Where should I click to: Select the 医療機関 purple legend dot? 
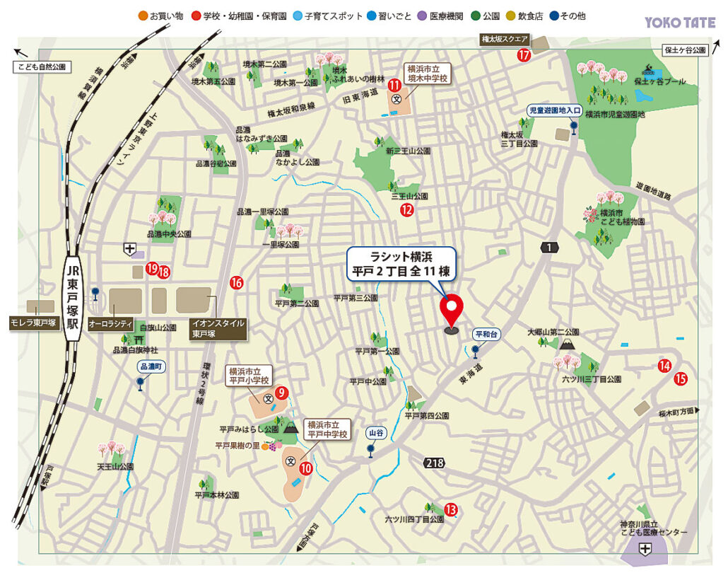pos(422,16)
